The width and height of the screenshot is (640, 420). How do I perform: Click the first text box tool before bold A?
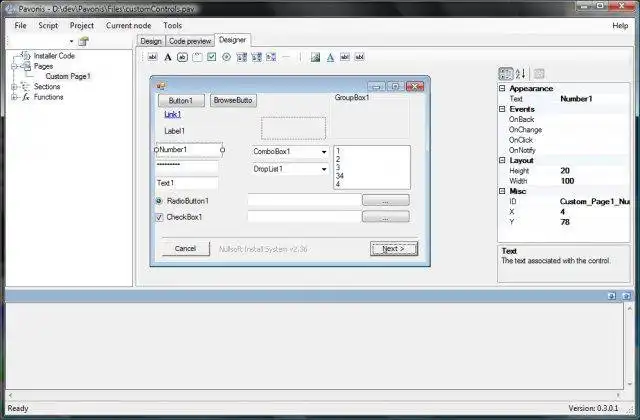[153, 57]
